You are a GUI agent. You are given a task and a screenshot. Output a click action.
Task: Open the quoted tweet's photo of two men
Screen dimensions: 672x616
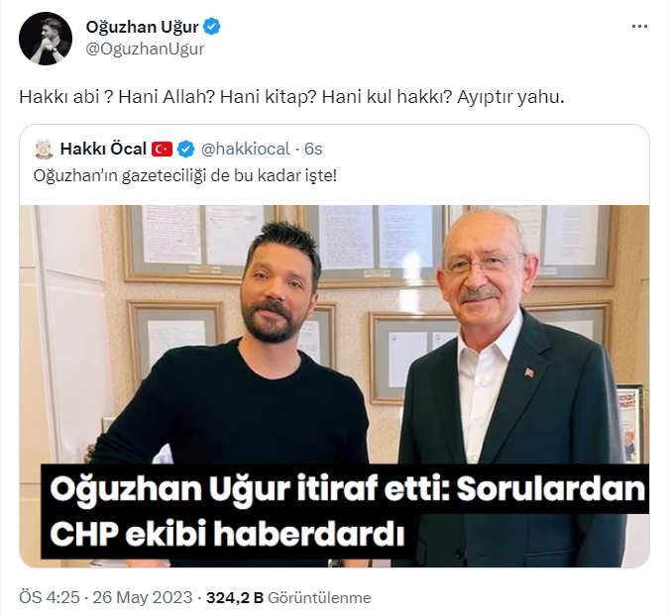point(334,386)
